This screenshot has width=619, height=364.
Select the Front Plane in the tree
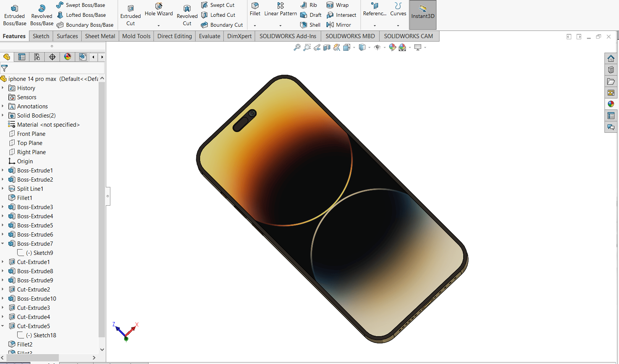coord(27,134)
